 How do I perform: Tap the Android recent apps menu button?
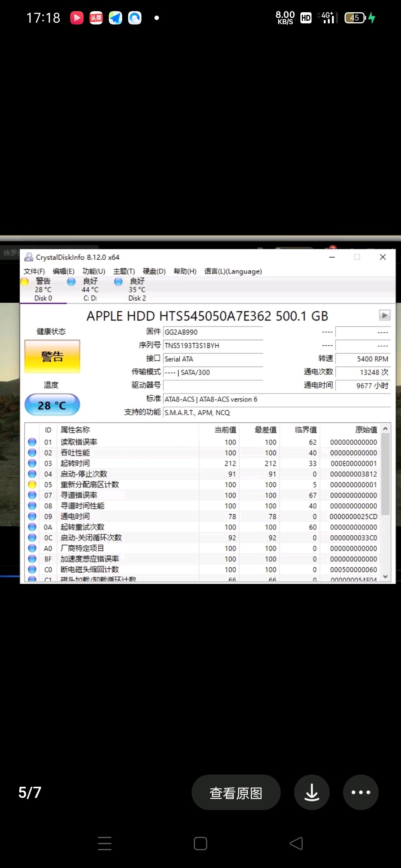tap(105, 844)
